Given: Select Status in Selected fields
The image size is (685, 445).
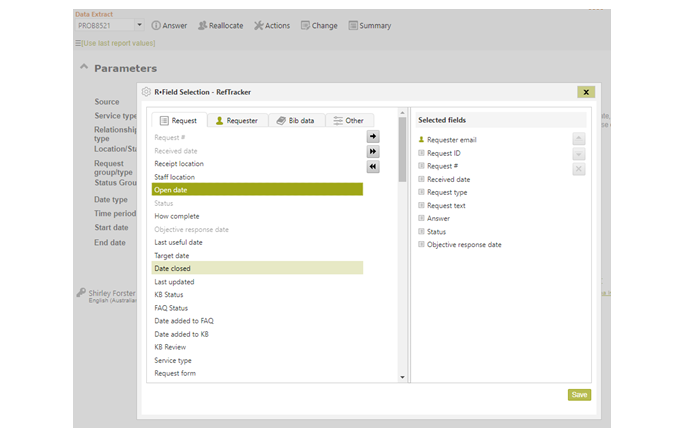Looking at the screenshot, I should click(432, 231).
